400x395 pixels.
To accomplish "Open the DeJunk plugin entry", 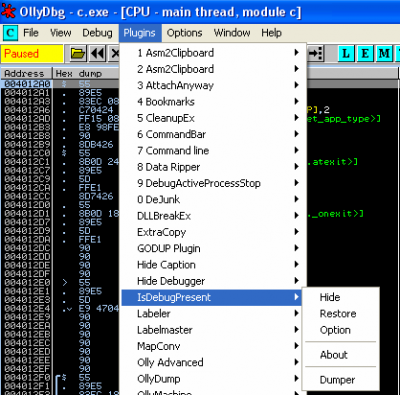I will 213,200.
